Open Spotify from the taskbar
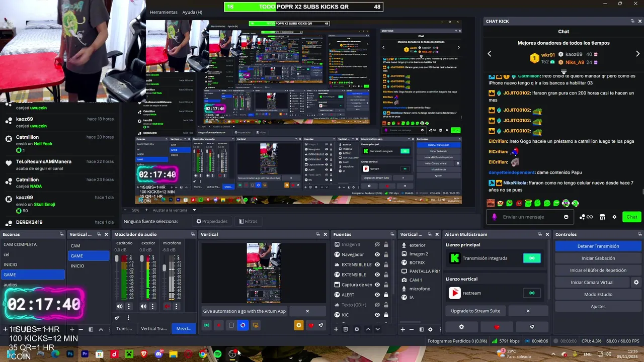Image resolution: width=644 pixels, height=362 pixels. (217, 354)
